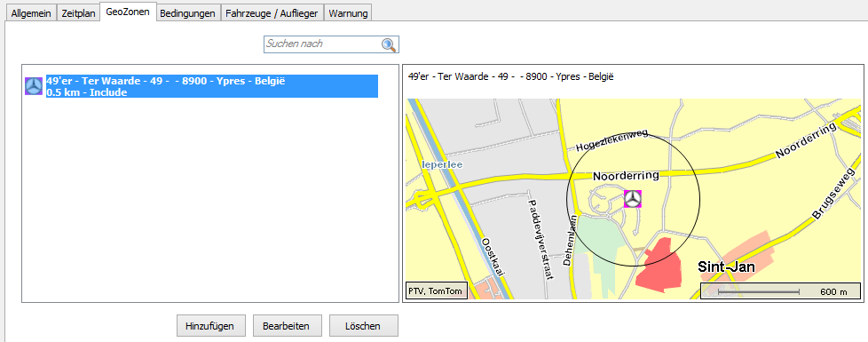
Task: Go to the Fahrzeuge / Auflieger tab
Action: click(x=272, y=13)
